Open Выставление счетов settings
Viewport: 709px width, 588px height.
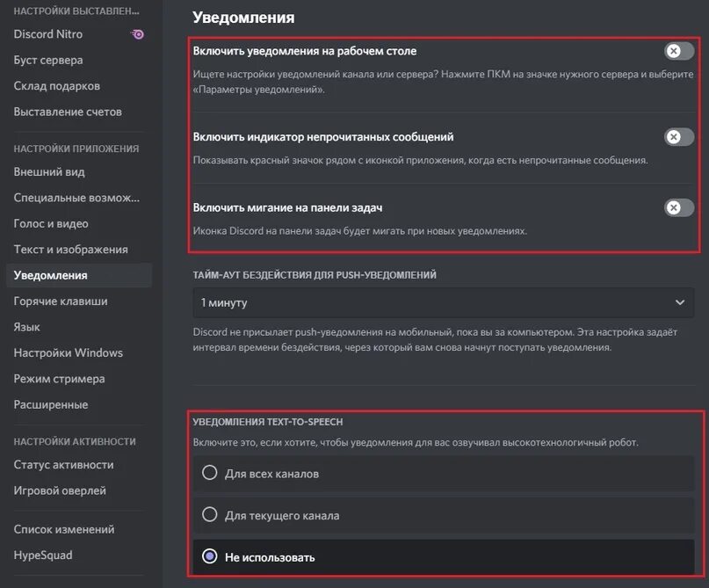point(68,112)
